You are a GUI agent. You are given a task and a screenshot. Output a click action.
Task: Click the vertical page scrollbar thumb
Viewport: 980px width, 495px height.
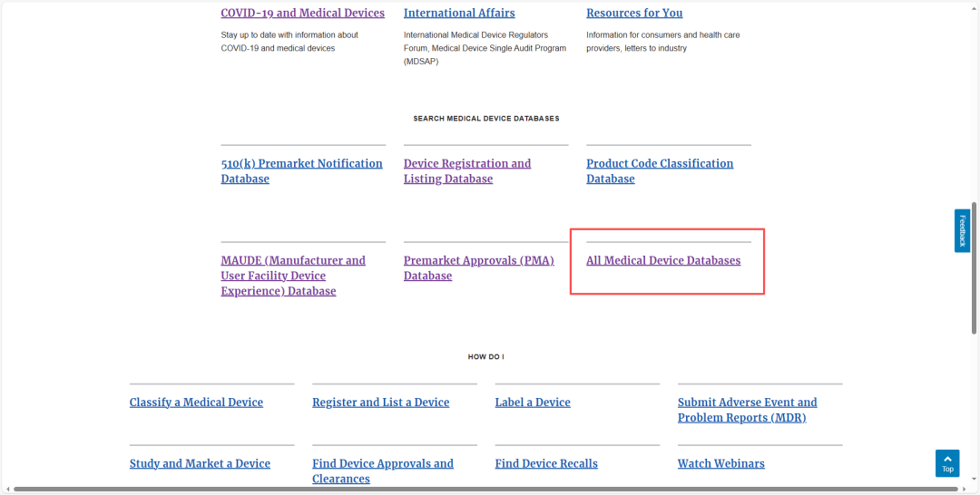[974, 267]
